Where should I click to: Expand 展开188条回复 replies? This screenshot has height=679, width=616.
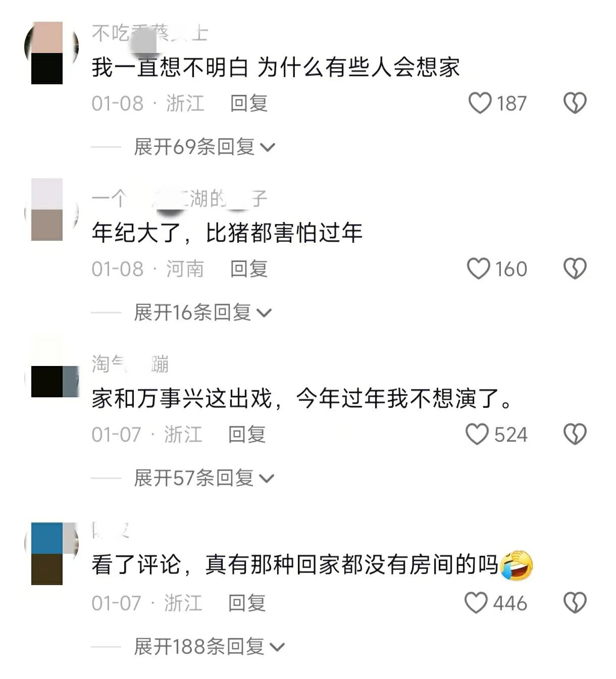[209, 646]
